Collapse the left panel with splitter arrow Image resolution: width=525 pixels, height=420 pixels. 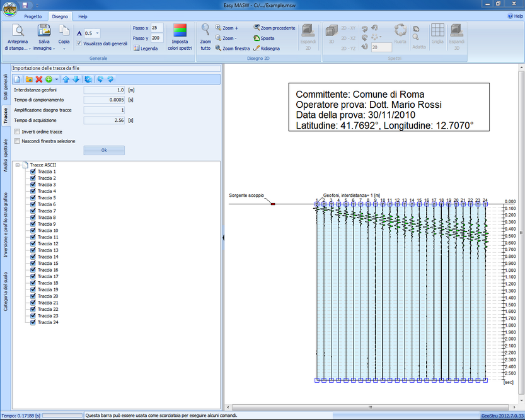pyautogui.click(x=223, y=238)
